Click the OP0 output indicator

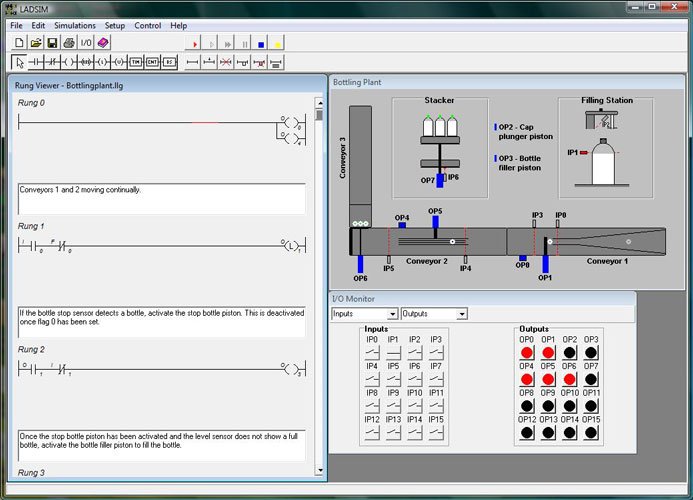527,353
